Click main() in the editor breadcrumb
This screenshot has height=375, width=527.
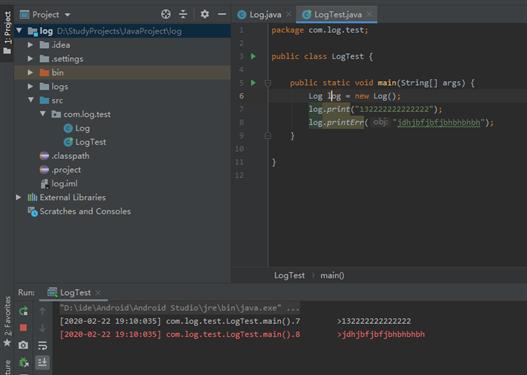[332, 275]
